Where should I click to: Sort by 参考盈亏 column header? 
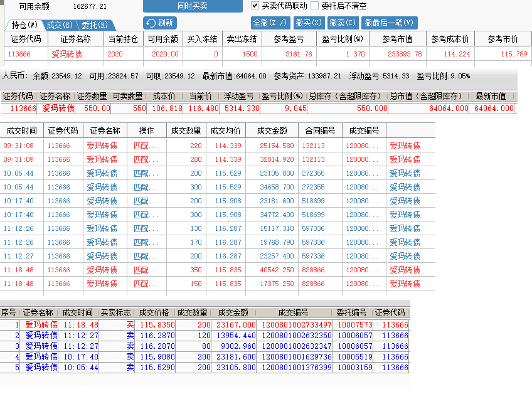[x=289, y=39]
